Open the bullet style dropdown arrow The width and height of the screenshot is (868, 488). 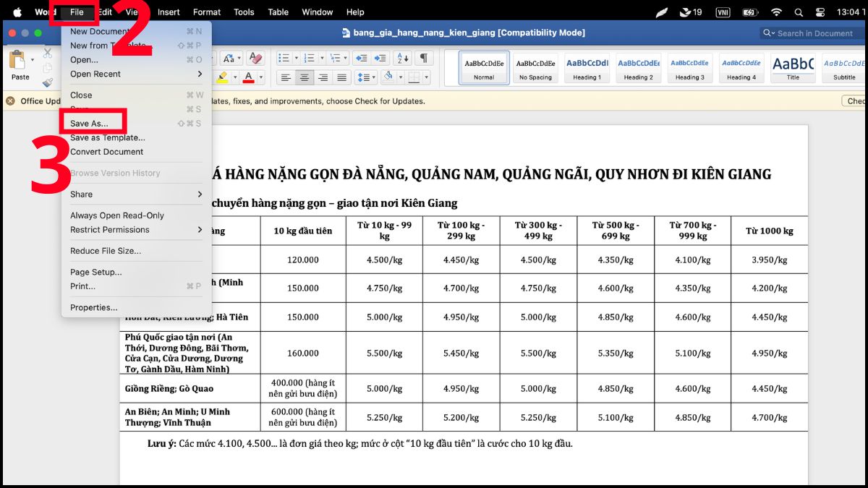click(296, 59)
